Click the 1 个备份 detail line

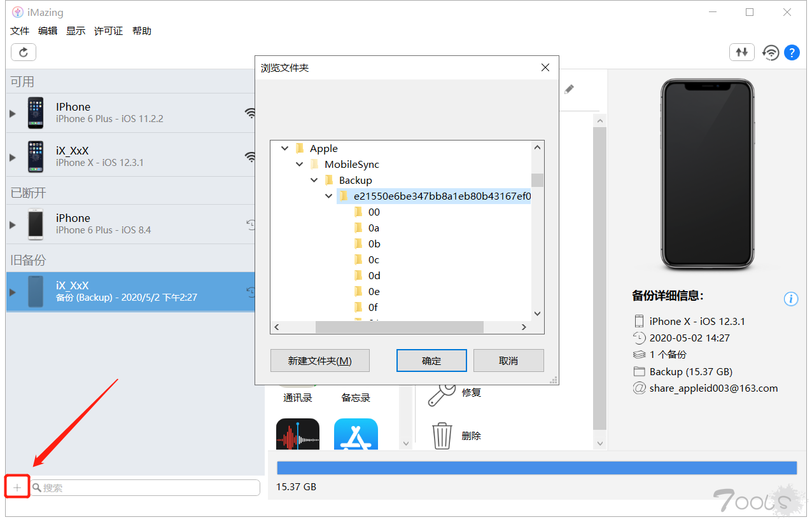point(668,354)
